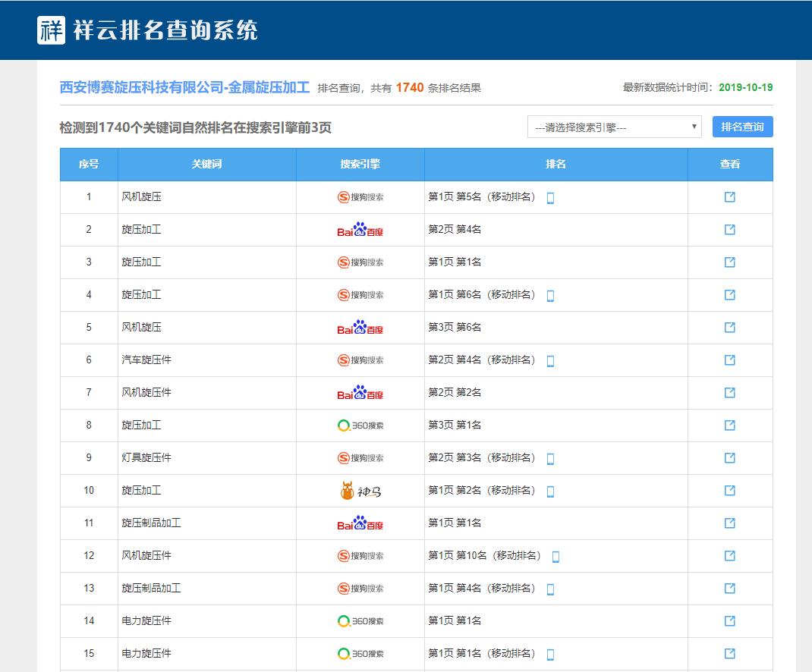This screenshot has width=812, height=672.
Task: Click the 祥云 logo icon in header
Action: (x=52, y=30)
